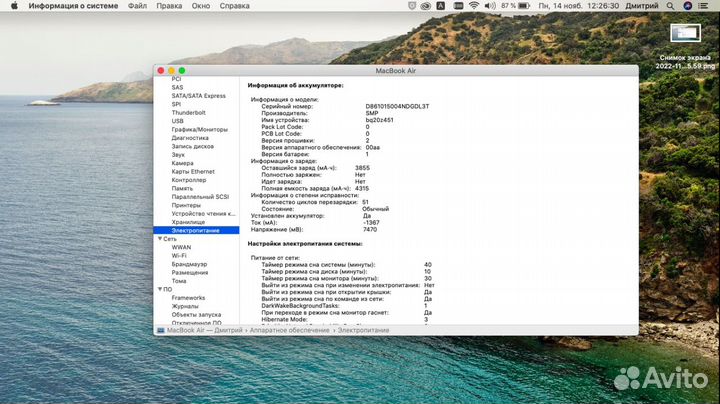Select SPI in the sidebar
Screen dimensions: 720x404
coord(176,104)
